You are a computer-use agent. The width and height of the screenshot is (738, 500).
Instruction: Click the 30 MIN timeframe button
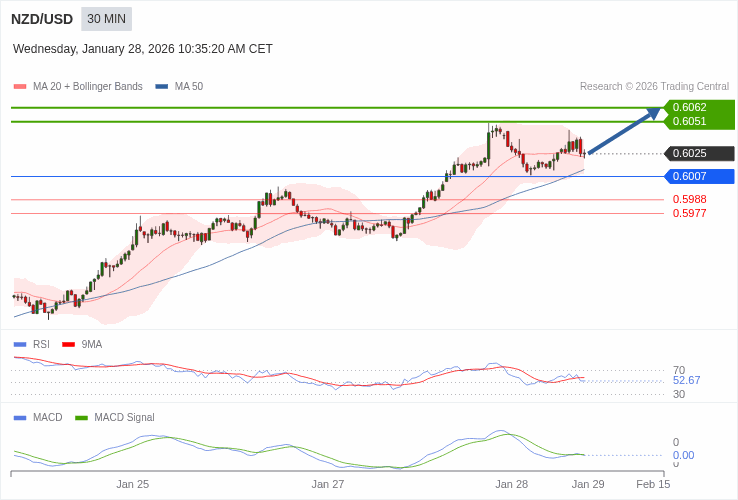[106, 19]
